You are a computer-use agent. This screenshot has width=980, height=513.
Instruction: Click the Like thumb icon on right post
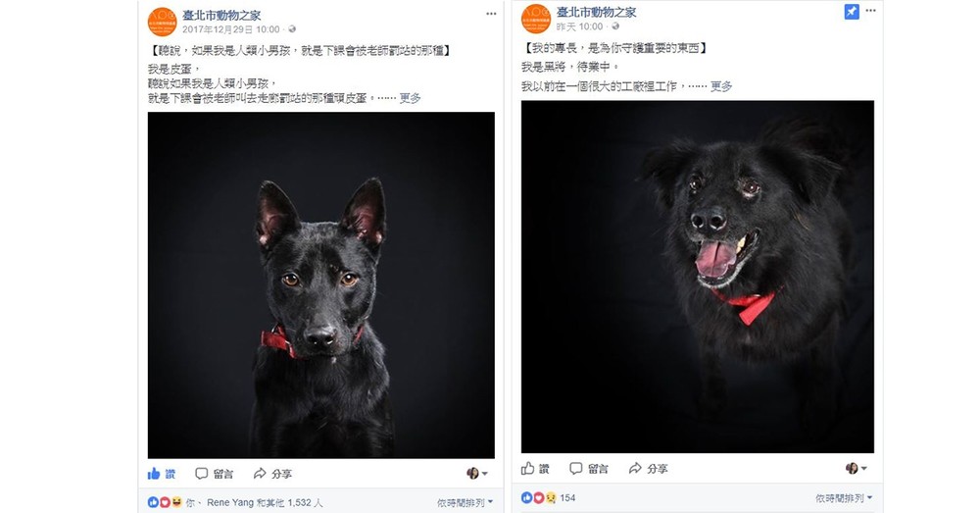[x=528, y=468]
